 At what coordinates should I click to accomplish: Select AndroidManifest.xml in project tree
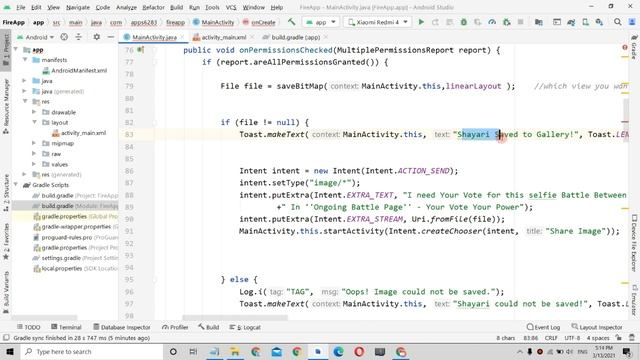point(75,70)
